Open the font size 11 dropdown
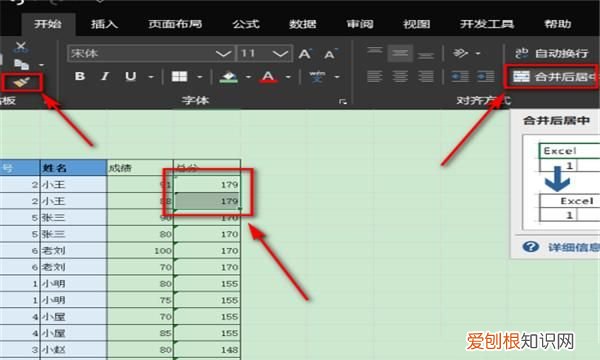 (280, 54)
